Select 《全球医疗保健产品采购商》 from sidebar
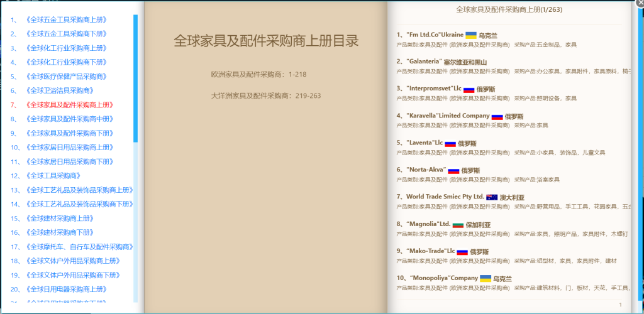The image size is (644, 314). click(x=65, y=77)
